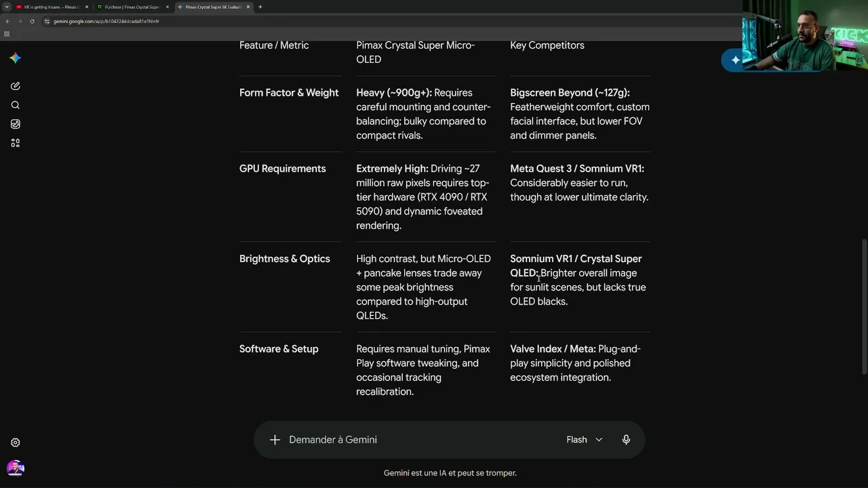This screenshot has width=868, height=488.
Task: Click the 'Key Competitors' column header
Action: 547,45
